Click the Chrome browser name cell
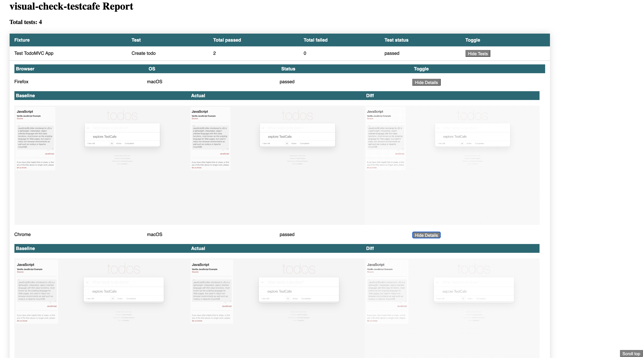644x358 pixels. [x=22, y=234]
